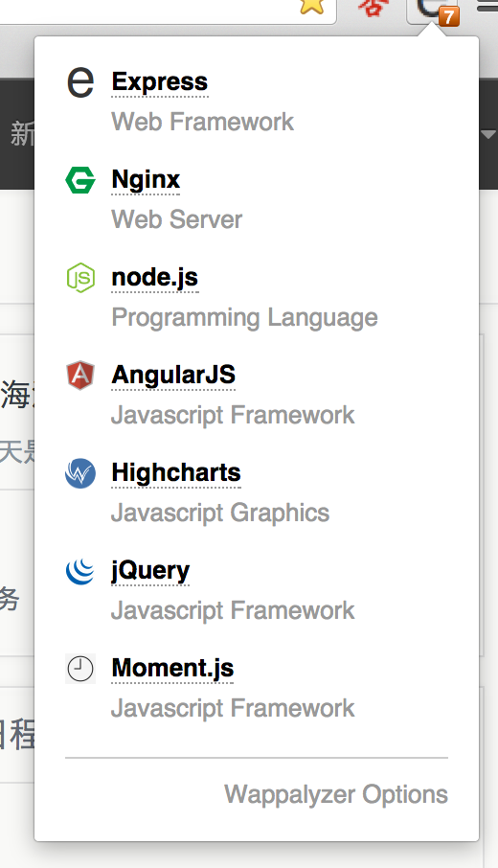Open the Nginx link

coord(147,180)
